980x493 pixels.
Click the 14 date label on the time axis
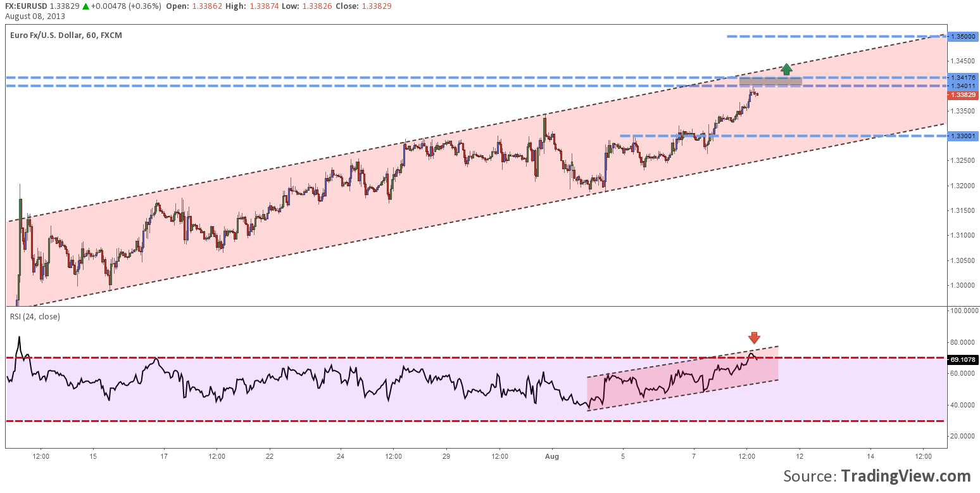tap(870, 456)
